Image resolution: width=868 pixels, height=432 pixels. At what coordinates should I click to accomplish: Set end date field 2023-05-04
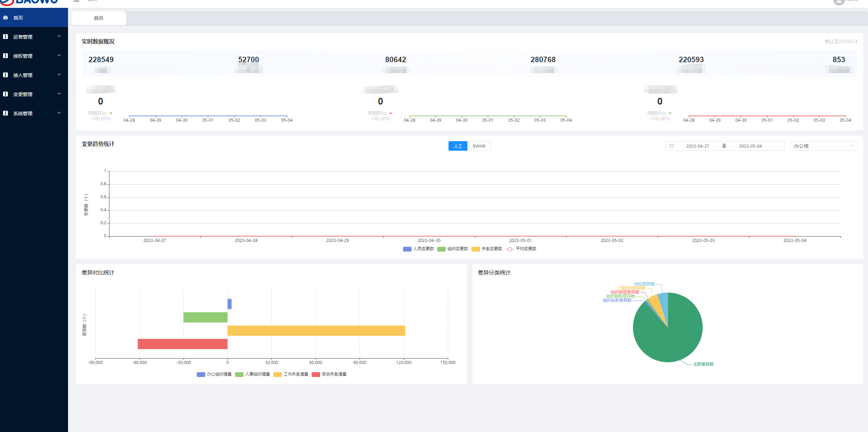[x=750, y=146]
